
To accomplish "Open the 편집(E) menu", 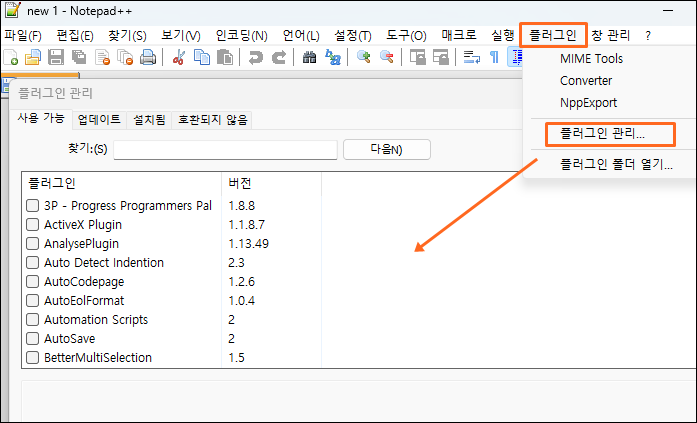I will (x=75, y=36).
